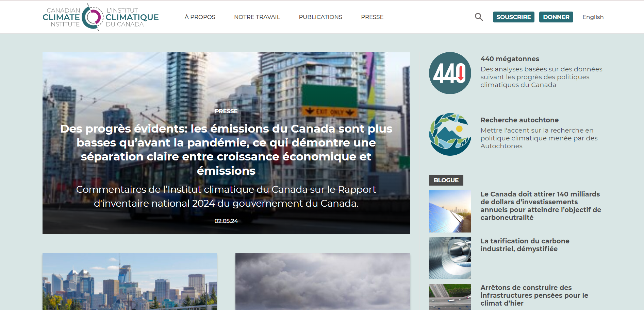Click the 440 mégatonnes description text

[541, 77]
